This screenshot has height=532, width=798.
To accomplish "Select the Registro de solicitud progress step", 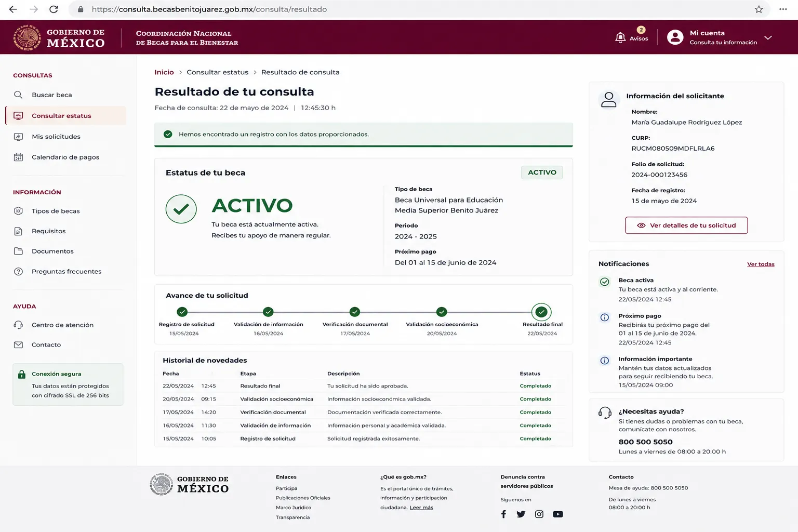I will point(182,312).
